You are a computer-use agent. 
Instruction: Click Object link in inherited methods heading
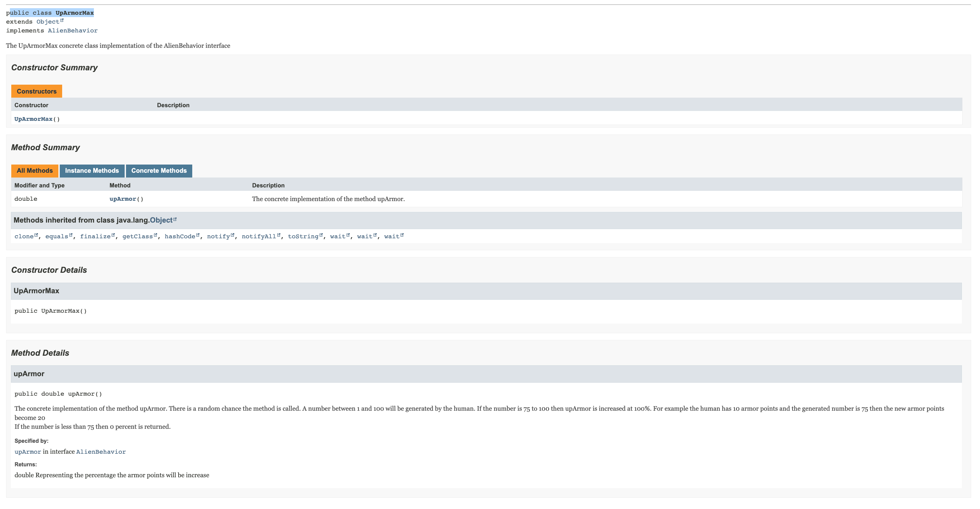[x=161, y=220]
